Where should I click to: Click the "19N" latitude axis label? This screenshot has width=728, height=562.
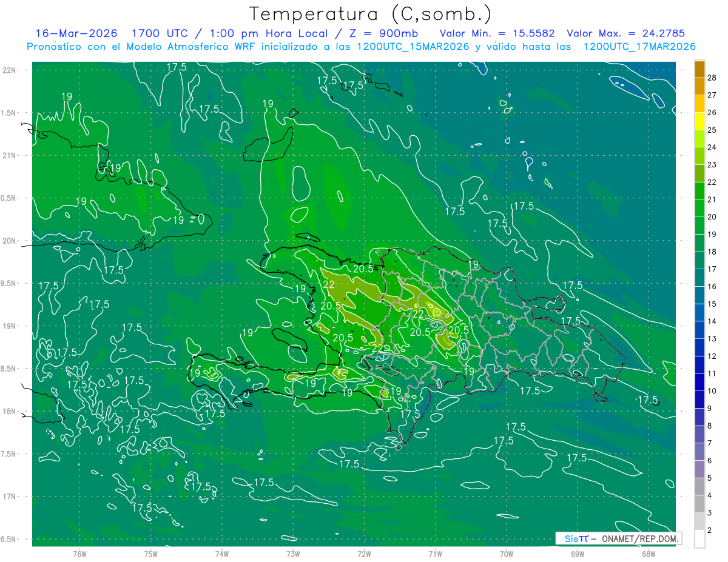[x=10, y=326]
